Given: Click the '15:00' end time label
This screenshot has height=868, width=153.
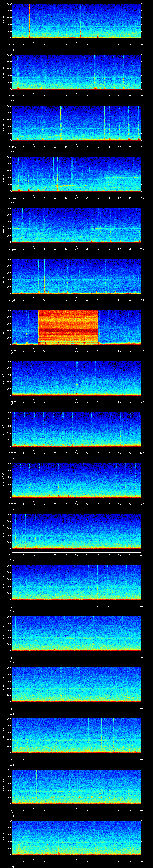Looking at the screenshot, I should (141, 44).
